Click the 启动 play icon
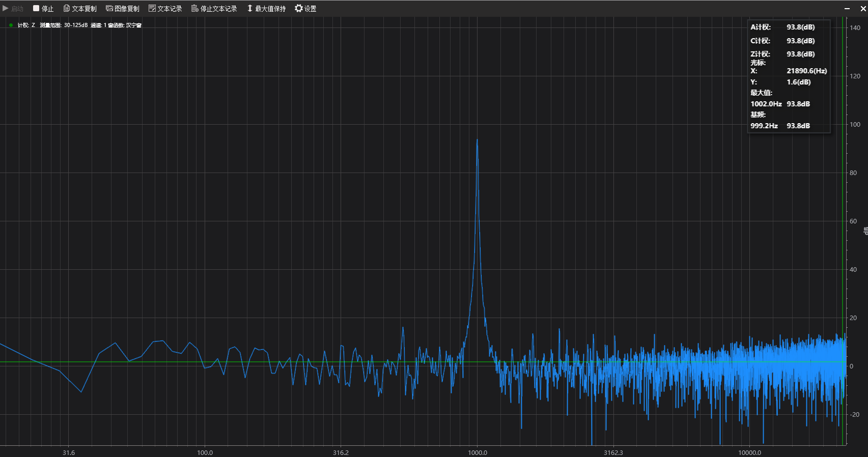The width and height of the screenshot is (868, 457). tap(6, 8)
